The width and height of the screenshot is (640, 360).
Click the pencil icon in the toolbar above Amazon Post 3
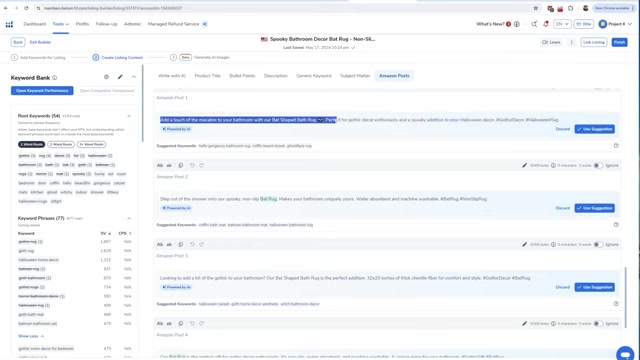click(524, 244)
